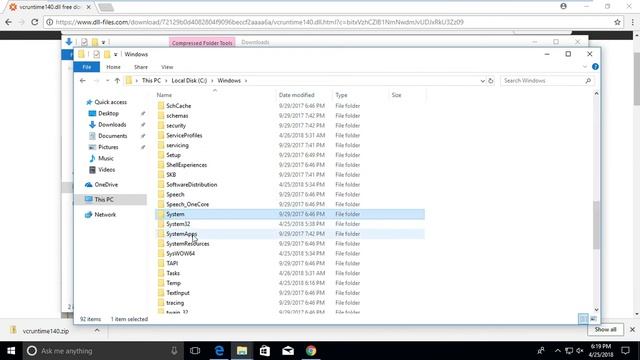Go back in Explorer navigation

click(83, 81)
